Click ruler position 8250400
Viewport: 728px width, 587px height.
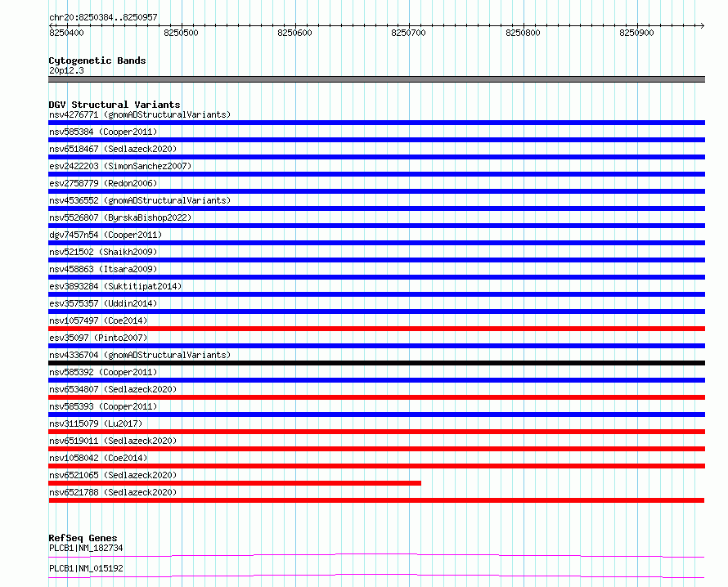point(66,33)
